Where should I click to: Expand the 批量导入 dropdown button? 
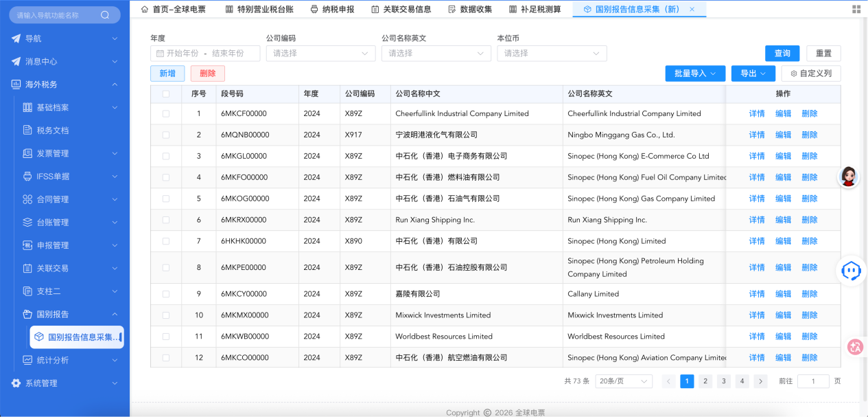[694, 74]
